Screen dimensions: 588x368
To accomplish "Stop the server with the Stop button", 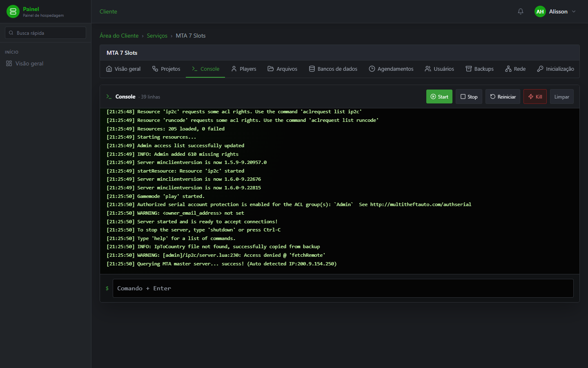I will click(x=469, y=96).
